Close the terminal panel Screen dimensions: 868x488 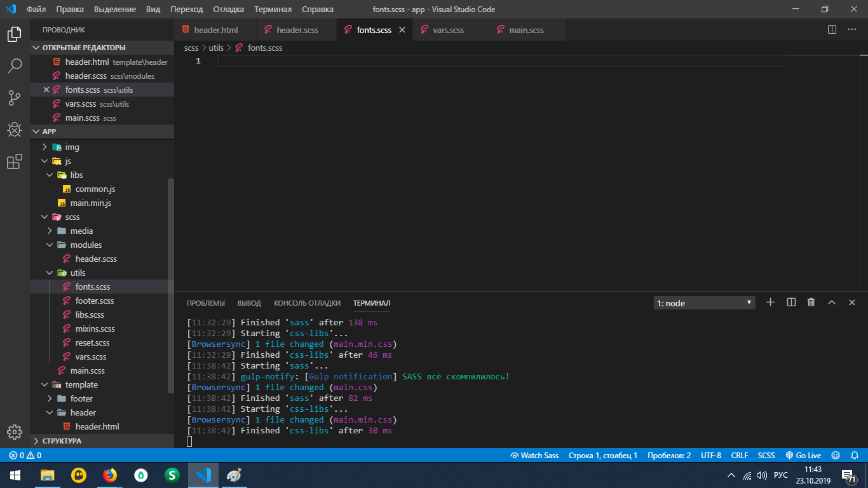852,302
